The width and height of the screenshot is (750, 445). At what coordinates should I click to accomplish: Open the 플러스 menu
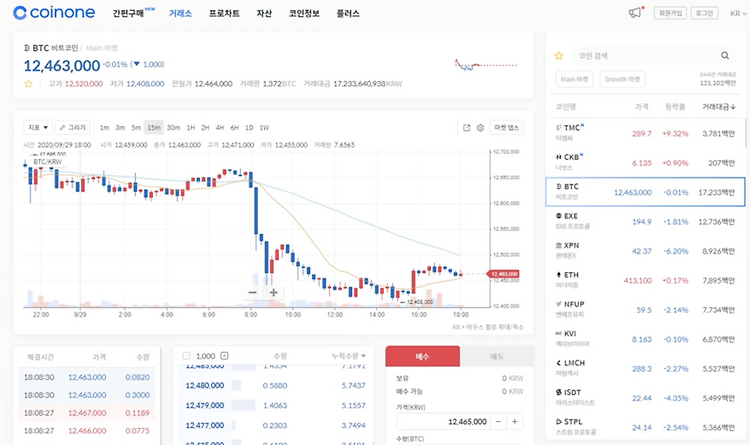click(348, 13)
